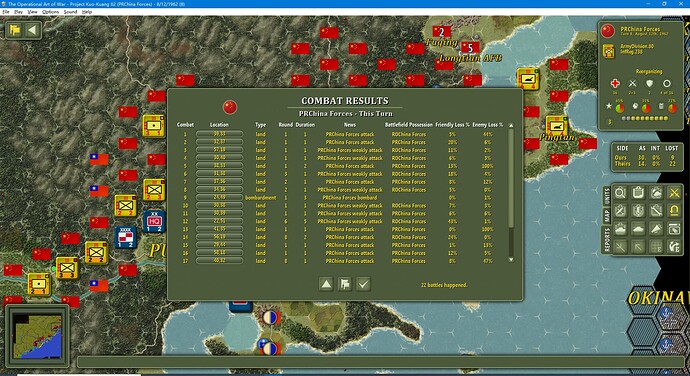This screenshot has width=690, height=376.
Task: Click the yellow crossed-swords icon in reports panel
Action: pos(674,193)
